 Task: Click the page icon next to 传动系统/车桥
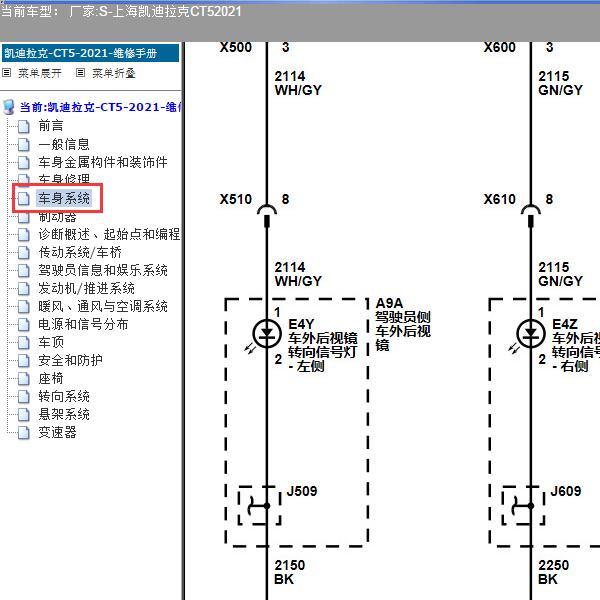(24, 253)
